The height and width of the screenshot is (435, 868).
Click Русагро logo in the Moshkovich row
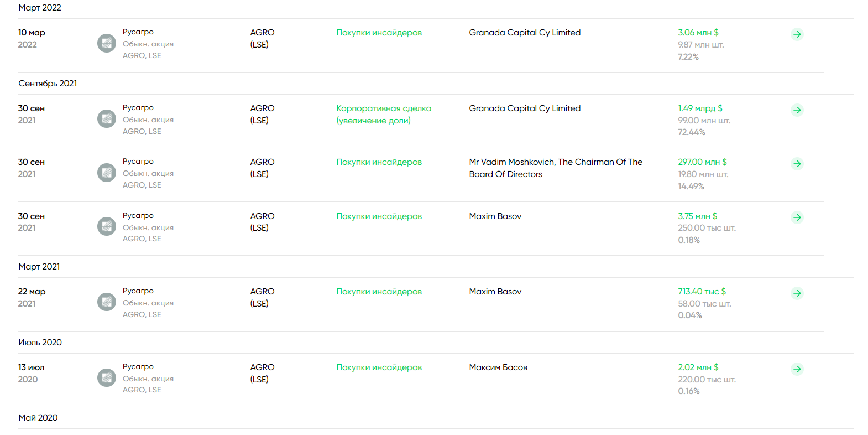point(107,173)
